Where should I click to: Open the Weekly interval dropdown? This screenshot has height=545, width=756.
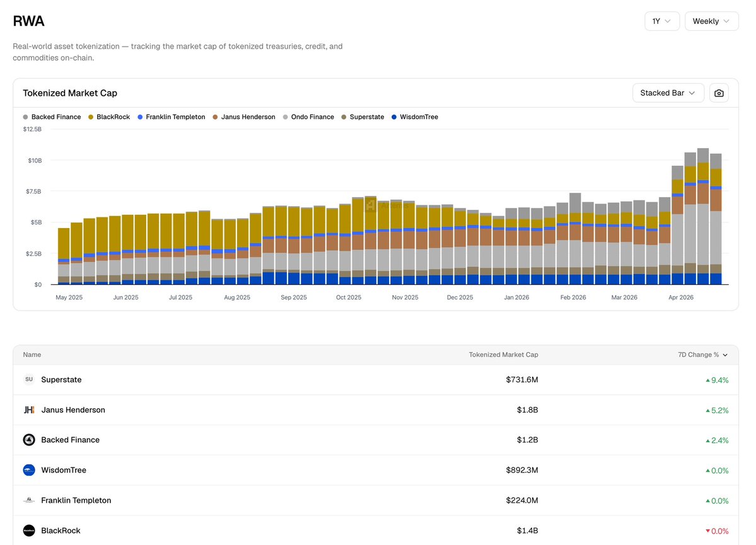(x=711, y=21)
